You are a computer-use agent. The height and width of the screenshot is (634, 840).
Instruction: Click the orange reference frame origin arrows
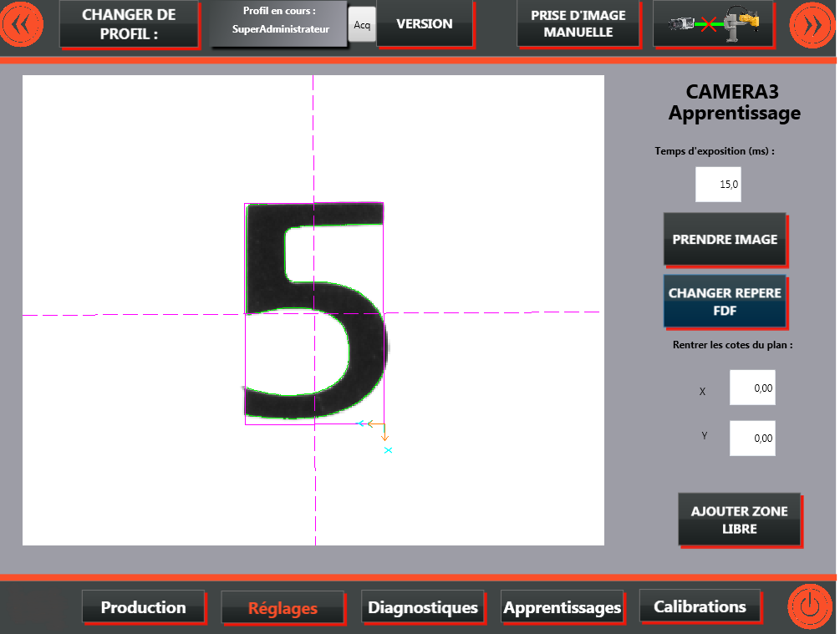point(378,431)
